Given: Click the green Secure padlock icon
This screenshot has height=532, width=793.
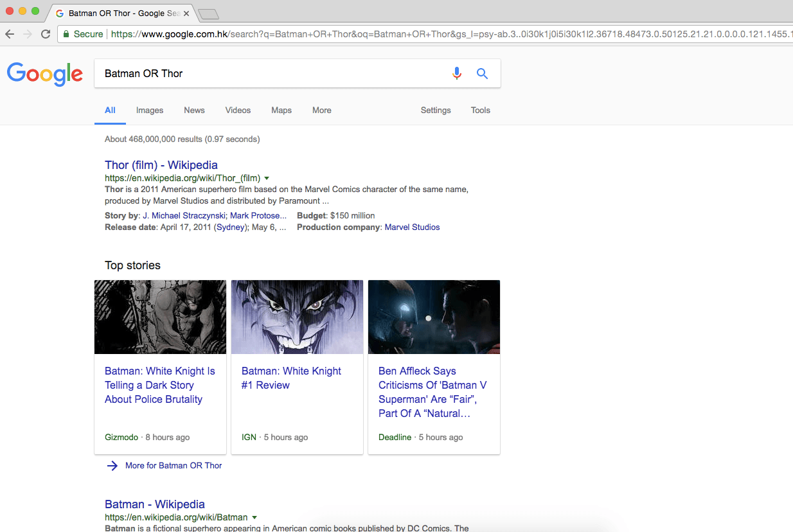Looking at the screenshot, I should point(66,34).
